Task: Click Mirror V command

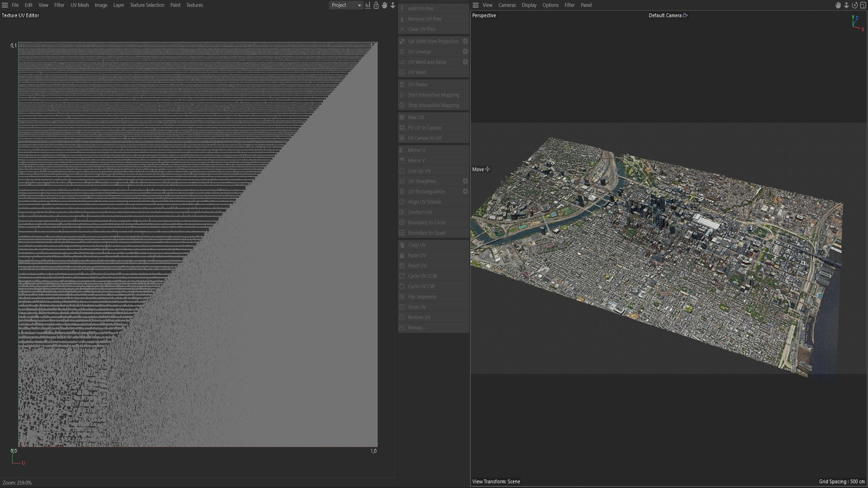Action: click(x=434, y=161)
